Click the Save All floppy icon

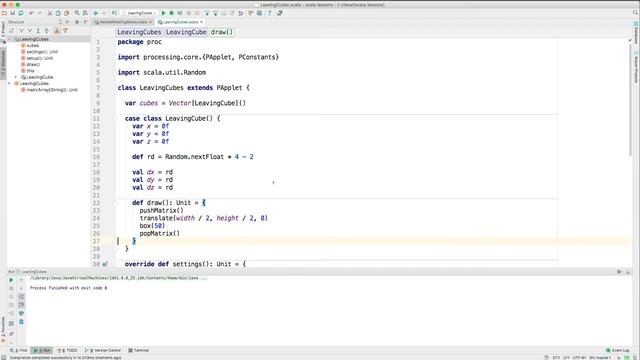pos(13,13)
